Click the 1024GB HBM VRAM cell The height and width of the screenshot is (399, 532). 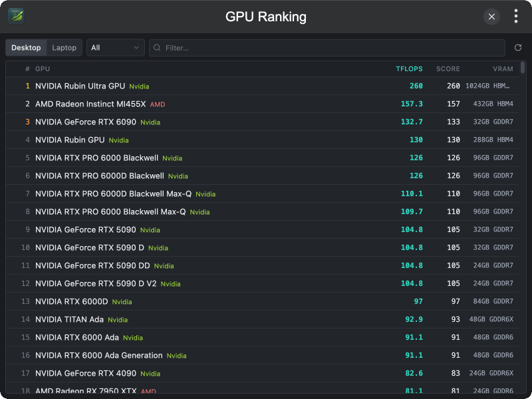click(x=487, y=86)
